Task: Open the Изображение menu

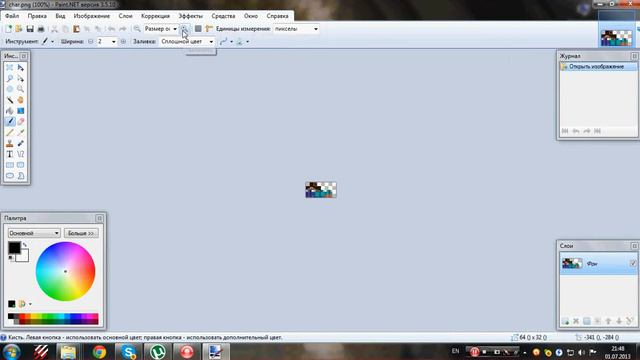Action: pyautogui.click(x=92, y=16)
